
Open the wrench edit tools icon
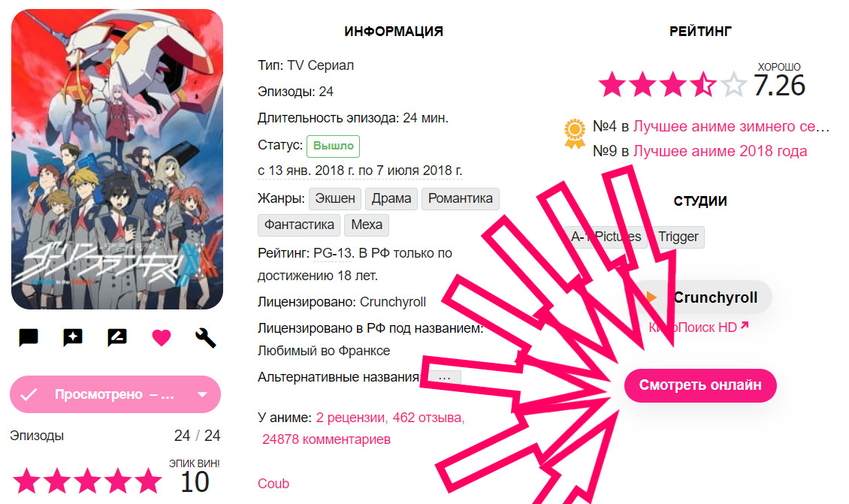(206, 338)
